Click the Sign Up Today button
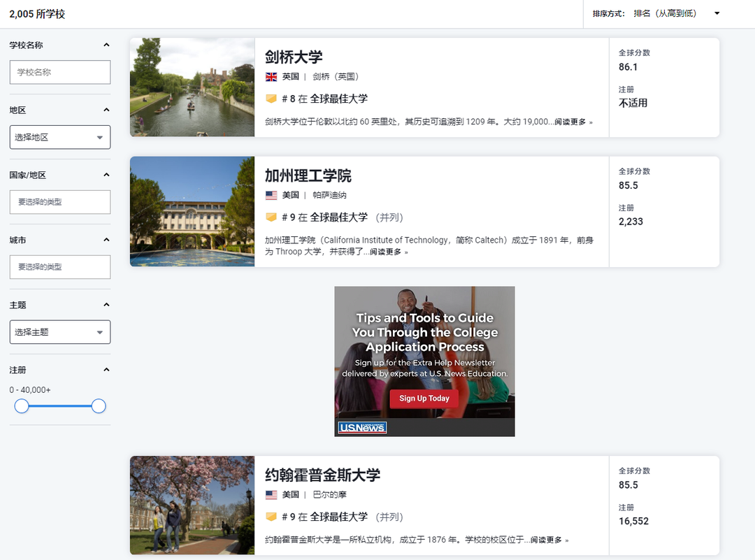Viewport: 755px width, 560px height. pos(424,399)
